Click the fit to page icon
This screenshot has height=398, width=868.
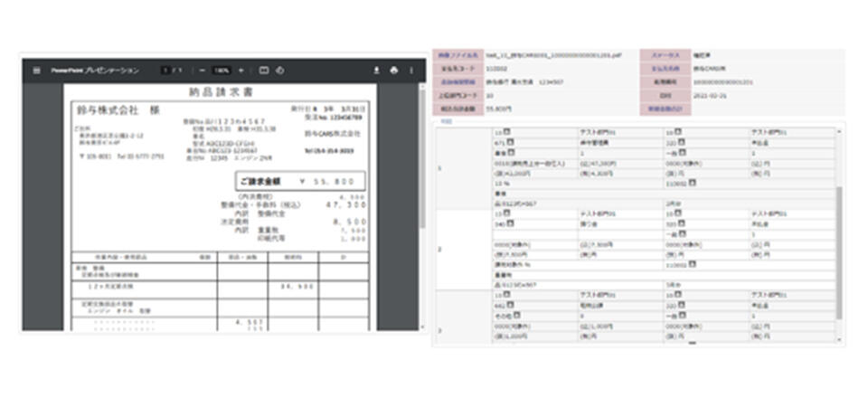[264, 70]
